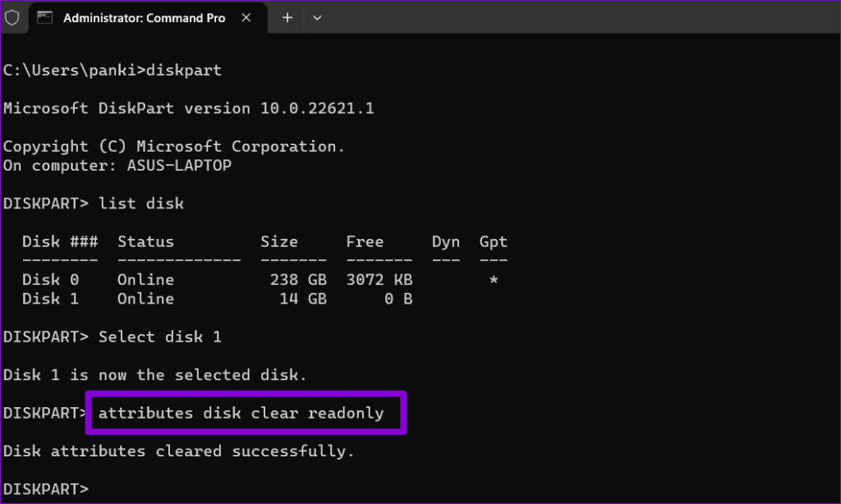Click the Disk 0 row in the disk list

[50, 279]
